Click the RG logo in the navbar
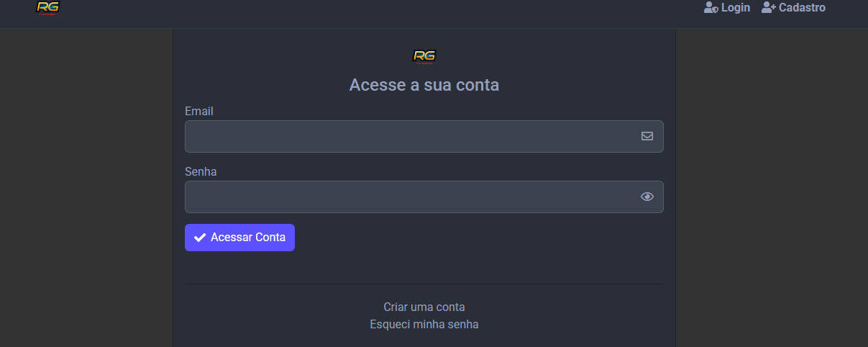 tap(47, 8)
